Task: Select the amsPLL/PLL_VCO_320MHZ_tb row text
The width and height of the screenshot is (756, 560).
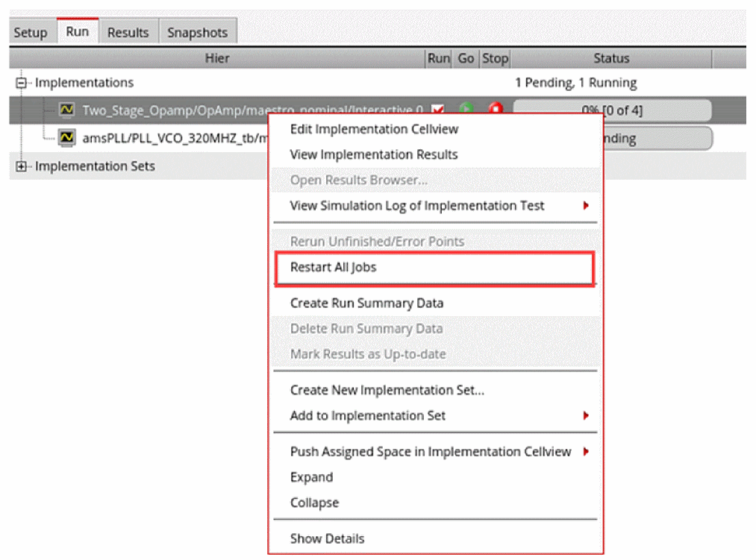Action: click(x=175, y=139)
